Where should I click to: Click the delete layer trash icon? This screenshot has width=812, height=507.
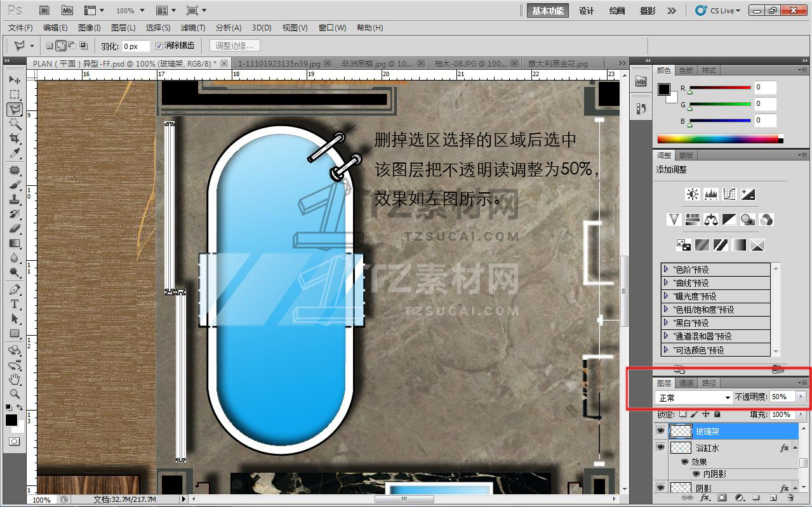[790, 498]
